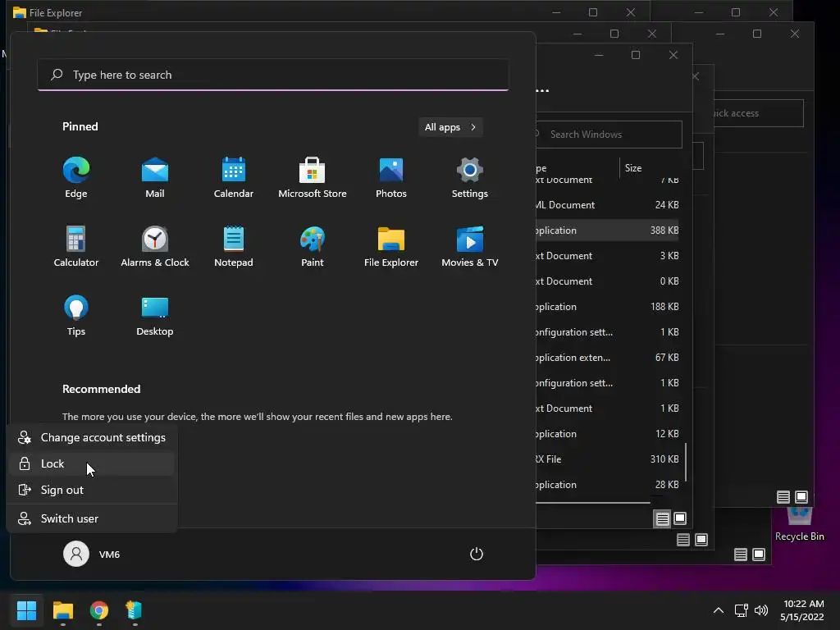Select the 28 KB Application row
The image size is (840, 630).
(608, 484)
